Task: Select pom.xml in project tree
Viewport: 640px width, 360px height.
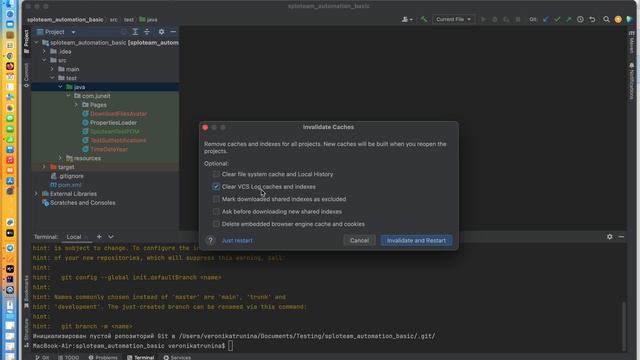Action: (x=69, y=185)
